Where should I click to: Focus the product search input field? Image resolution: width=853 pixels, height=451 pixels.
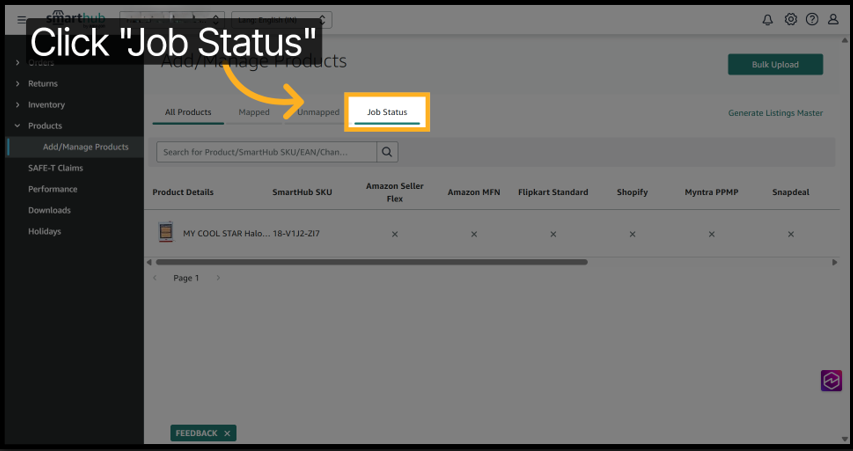266,152
